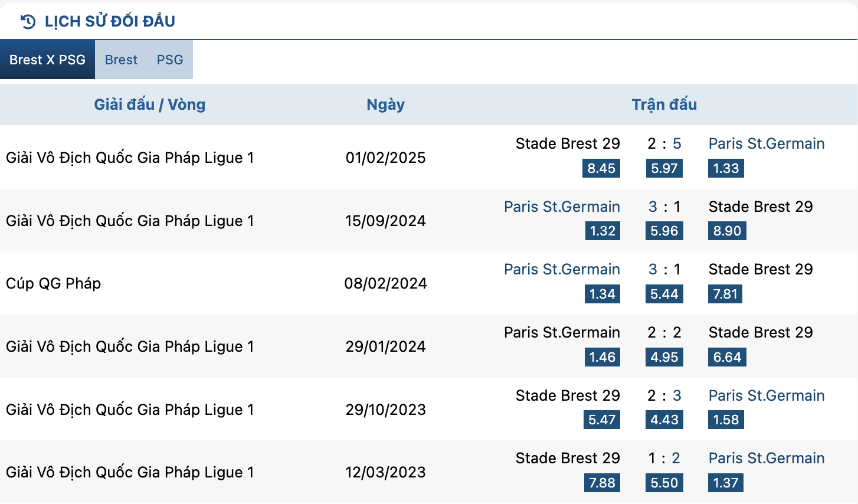Viewport: 858px width, 504px height.
Task: Click the Cúp QG Pháp competition row
Action: pos(429,283)
